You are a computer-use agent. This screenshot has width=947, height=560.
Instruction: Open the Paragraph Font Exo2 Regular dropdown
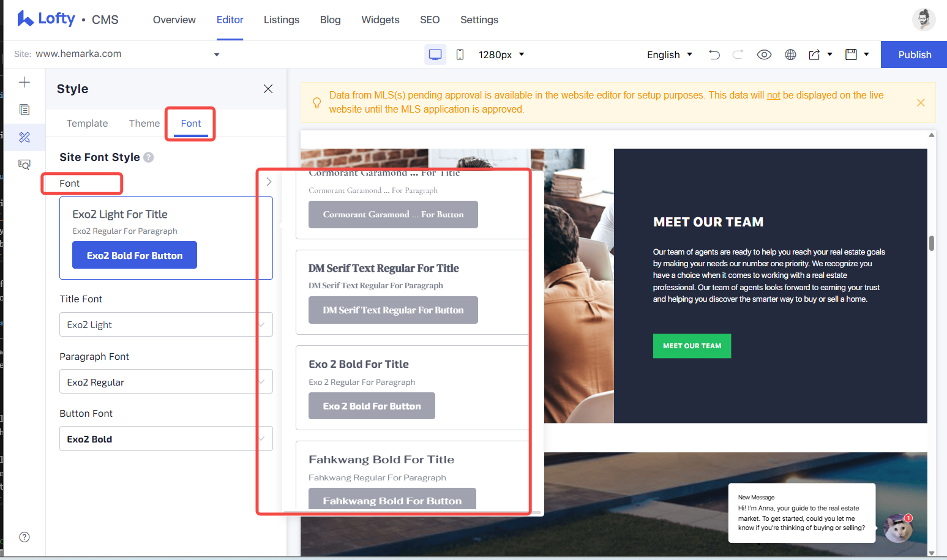[x=166, y=381]
